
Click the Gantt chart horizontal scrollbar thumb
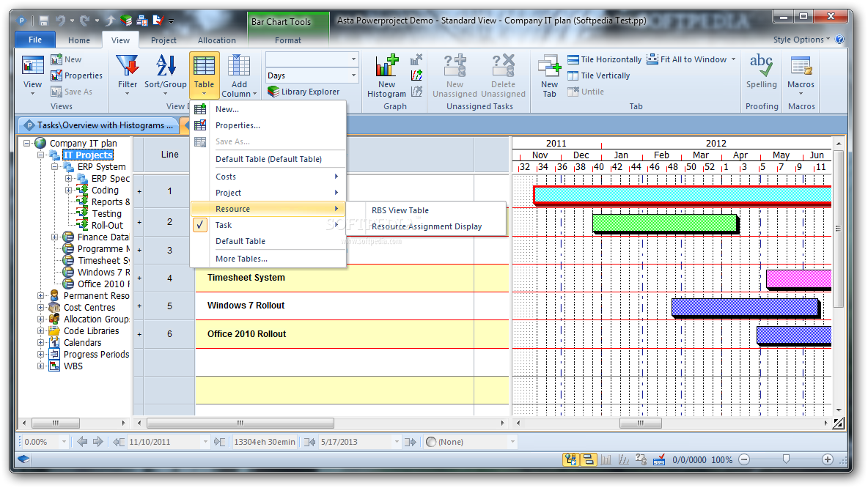coord(640,423)
